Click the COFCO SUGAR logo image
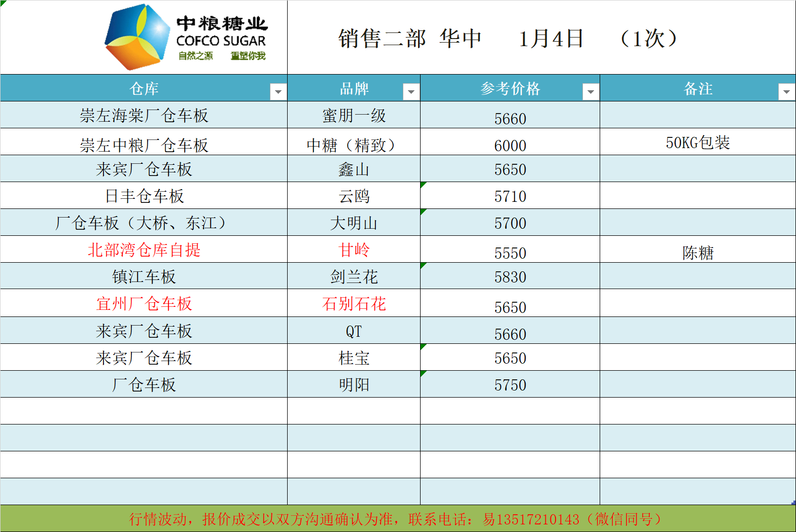 click(x=185, y=38)
